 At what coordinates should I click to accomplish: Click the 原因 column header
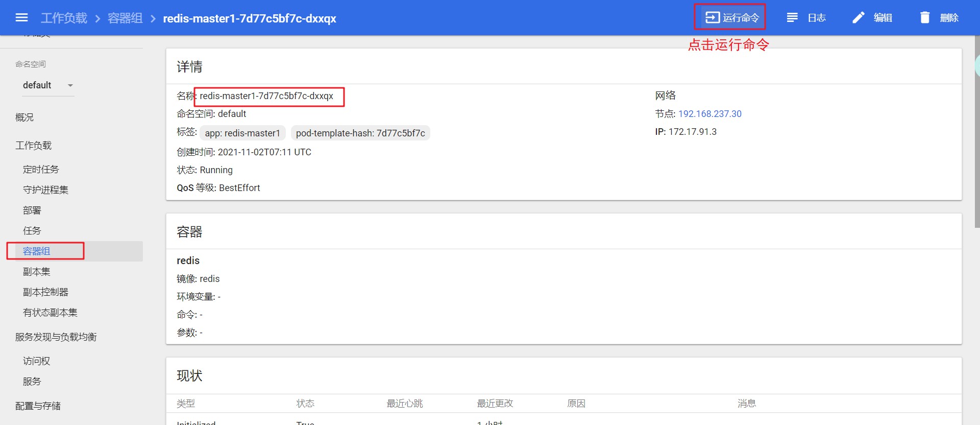click(x=576, y=404)
